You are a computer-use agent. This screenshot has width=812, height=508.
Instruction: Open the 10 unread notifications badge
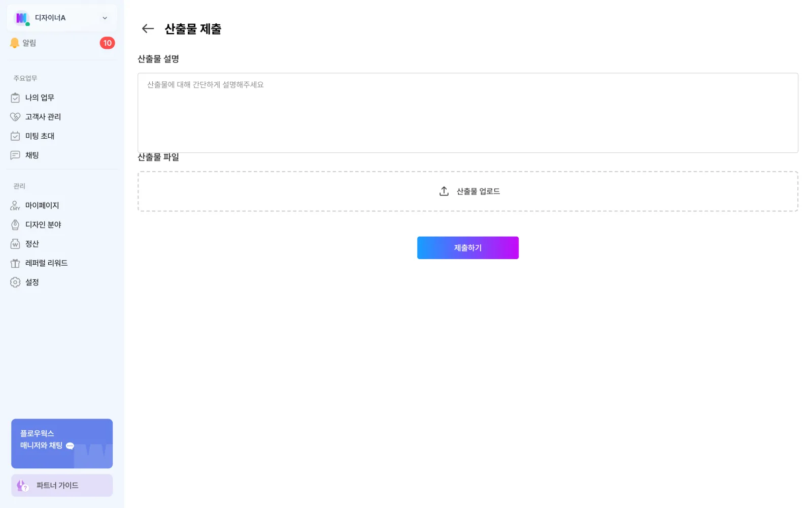(107, 43)
